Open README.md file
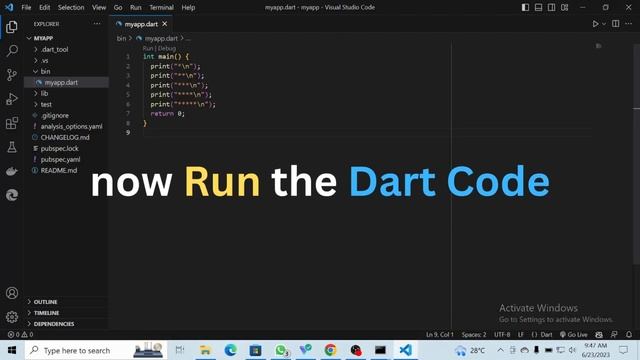Image resolution: width=640 pixels, height=360 pixels. click(66, 171)
